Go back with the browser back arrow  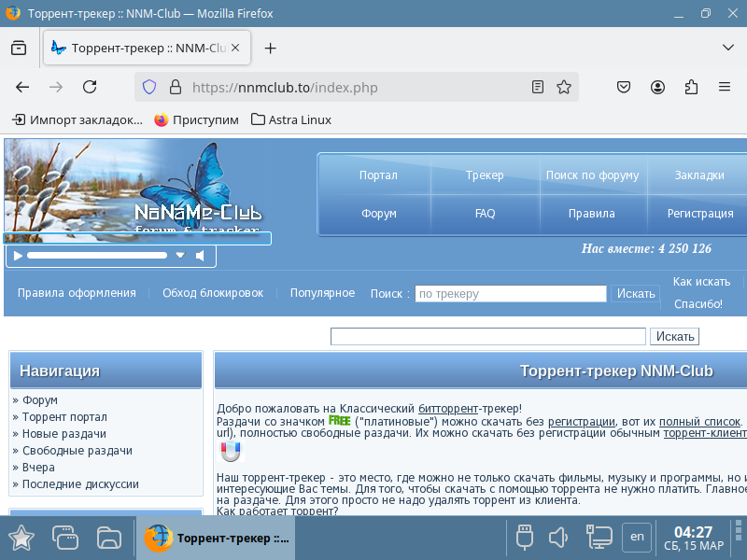[x=22, y=87]
